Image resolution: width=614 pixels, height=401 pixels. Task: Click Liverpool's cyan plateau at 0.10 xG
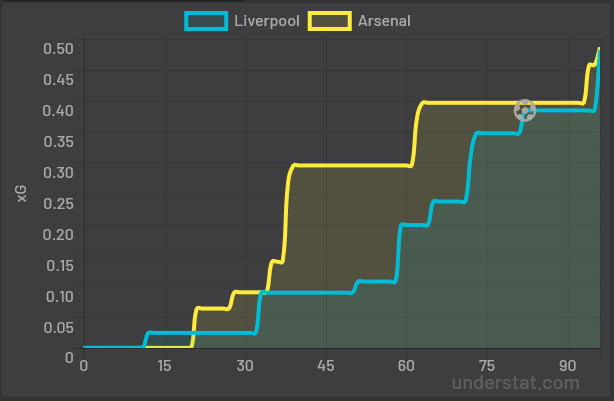[306, 293]
